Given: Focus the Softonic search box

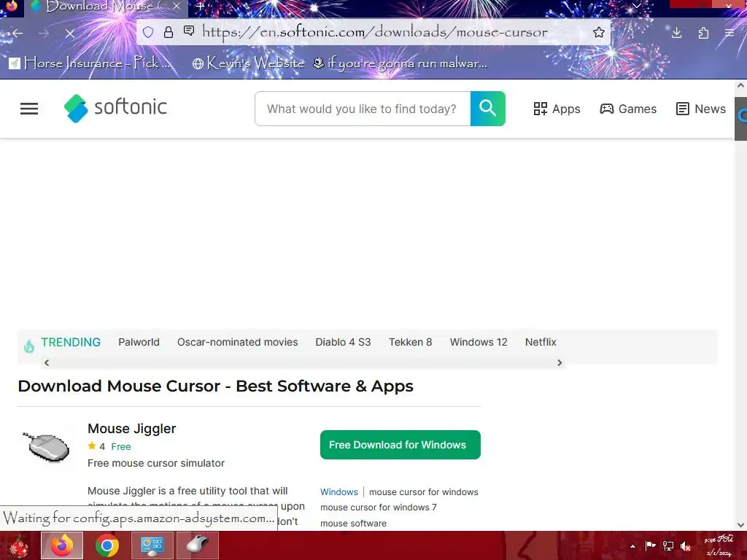Looking at the screenshot, I should tap(363, 109).
